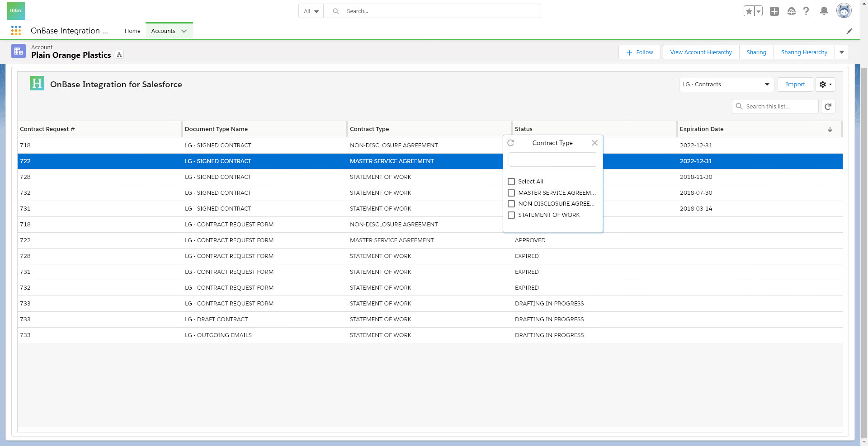
Task: Select row 732 LG - SIGNED CONTRACT
Action: click(430, 193)
